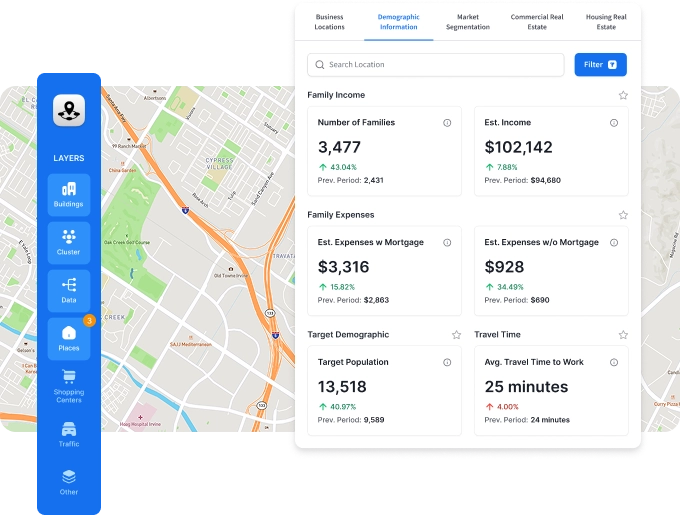The image size is (680, 515).
Task: Click the blue Filter button
Action: [600, 65]
